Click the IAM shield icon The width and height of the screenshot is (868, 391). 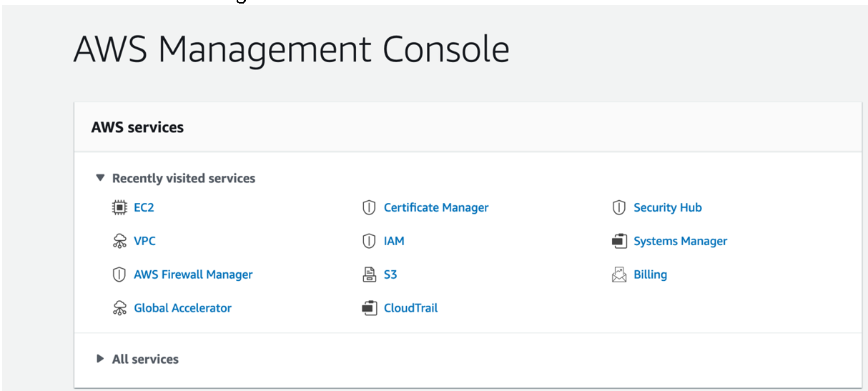coord(369,242)
